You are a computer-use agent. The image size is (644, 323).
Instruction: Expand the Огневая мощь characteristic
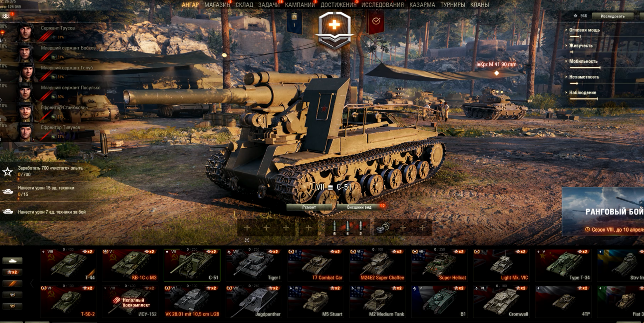tap(584, 30)
